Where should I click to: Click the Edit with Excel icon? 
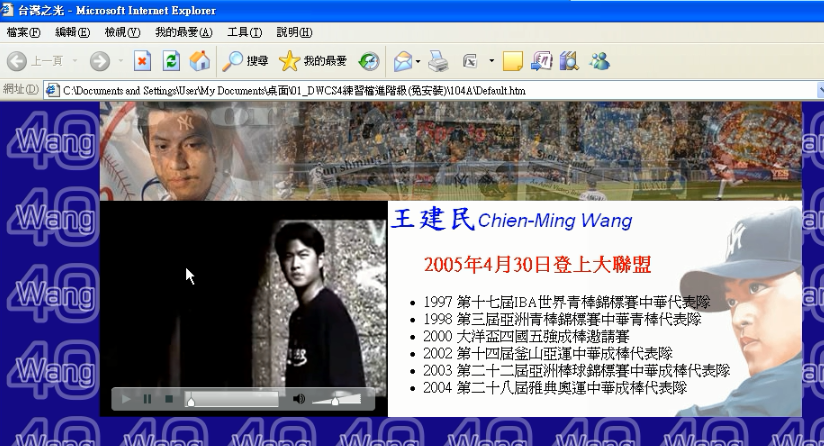(470, 61)
